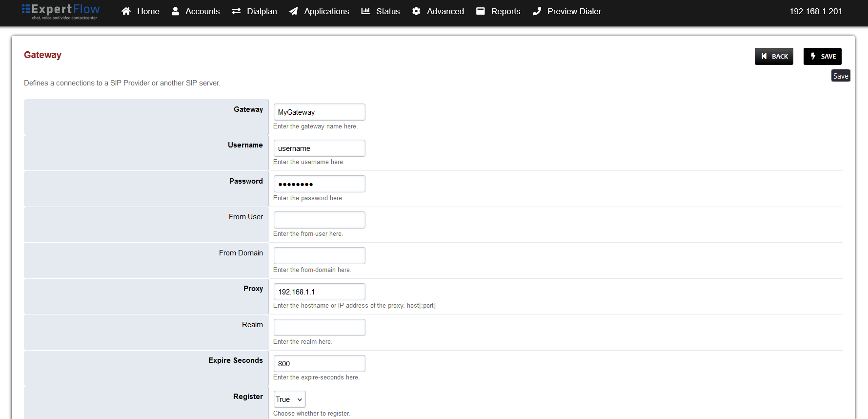Click the Reports icon in navbar
This screenshot has width=868, height=419.
[481, 11]
